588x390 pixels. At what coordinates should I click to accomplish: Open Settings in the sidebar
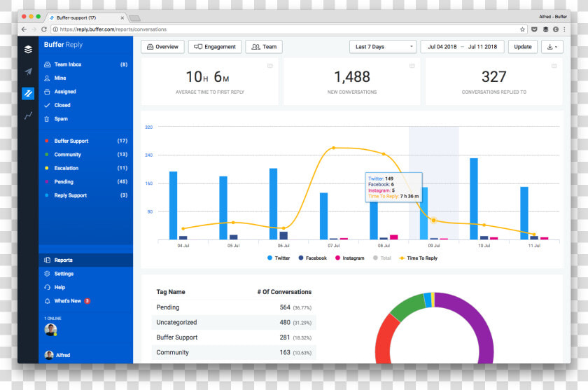click(x=85, y=274)
